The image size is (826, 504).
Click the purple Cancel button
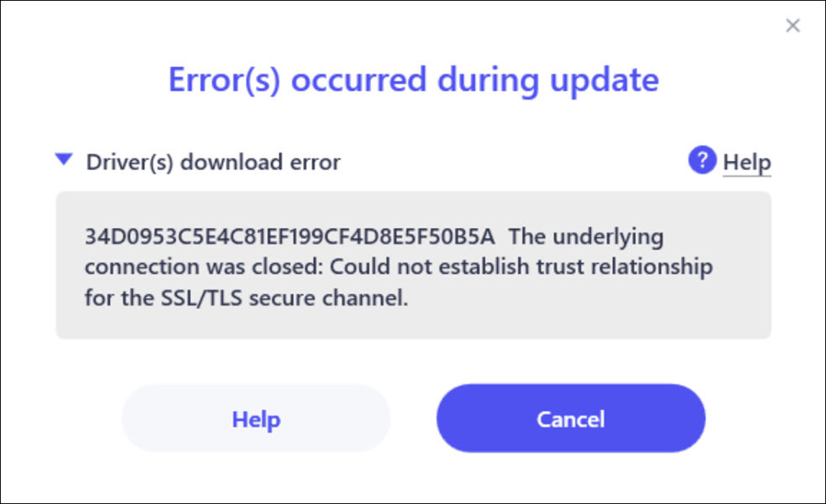point(571,418)
